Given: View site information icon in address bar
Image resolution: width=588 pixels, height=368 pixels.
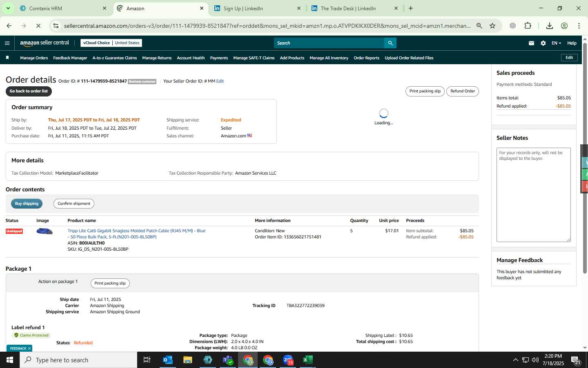Looking at the screenshot, I should [x=56, y=26].
